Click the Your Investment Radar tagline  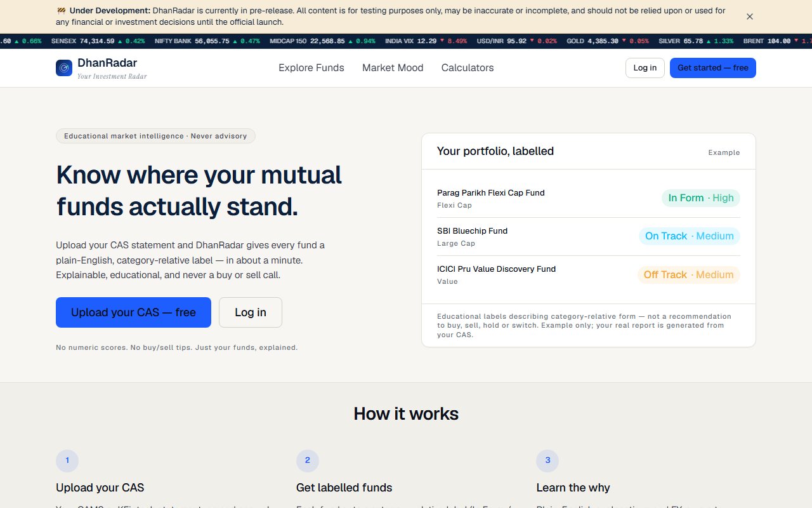(112, 76)
